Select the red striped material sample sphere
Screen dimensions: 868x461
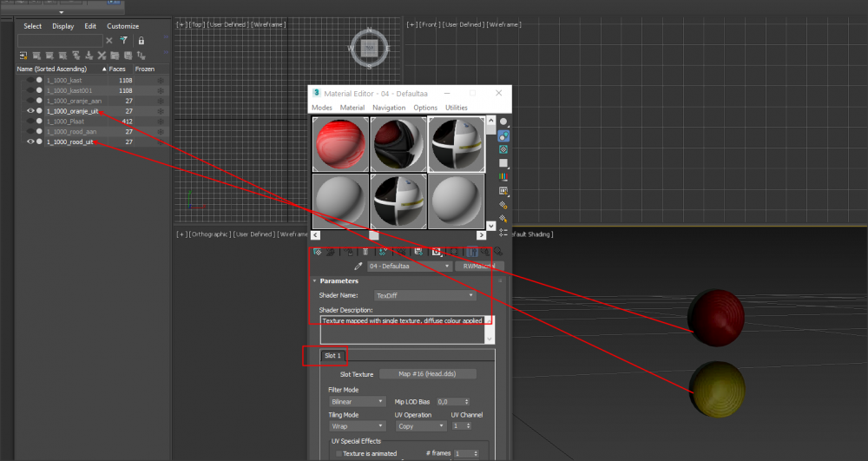(339, 143)
